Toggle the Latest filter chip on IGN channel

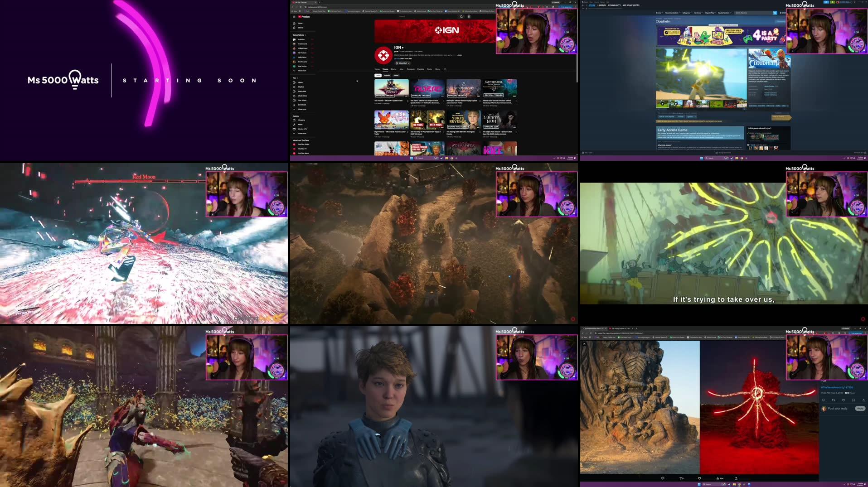pos(378,75)
